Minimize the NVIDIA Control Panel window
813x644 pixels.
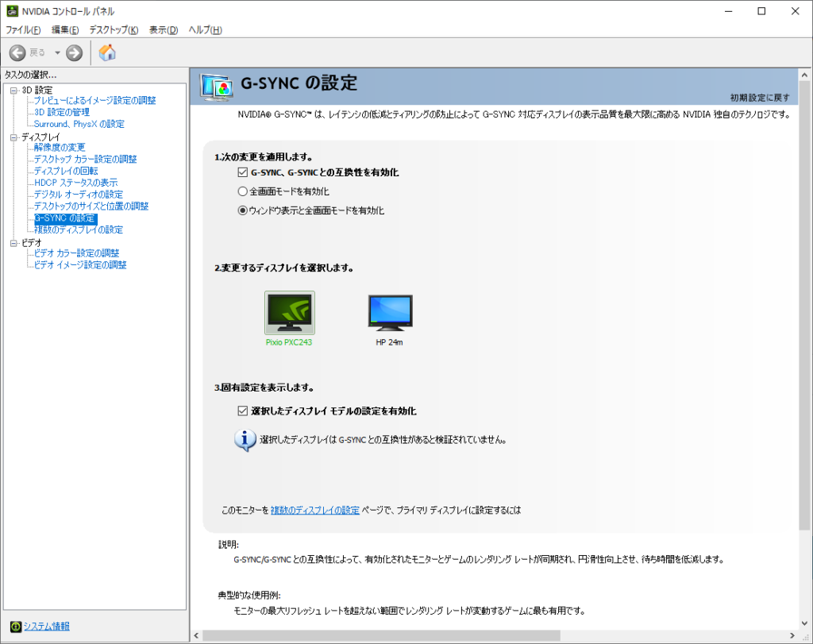(x=729, y=11)
